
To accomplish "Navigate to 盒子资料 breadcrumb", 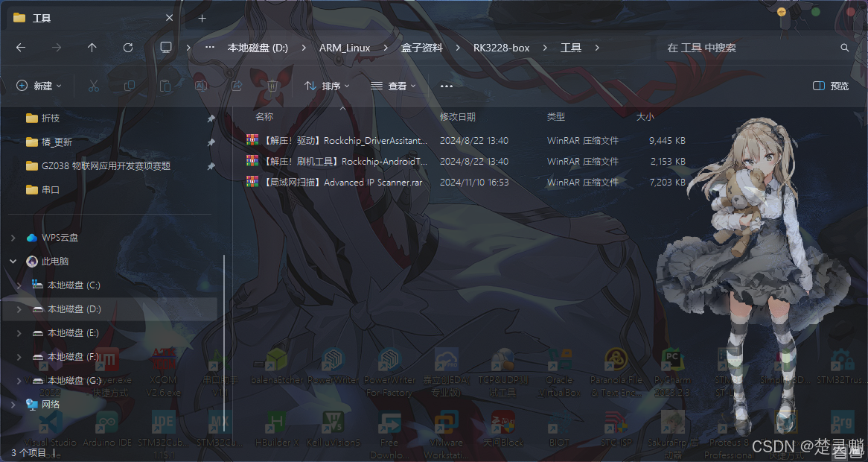I will click(422, 48).
